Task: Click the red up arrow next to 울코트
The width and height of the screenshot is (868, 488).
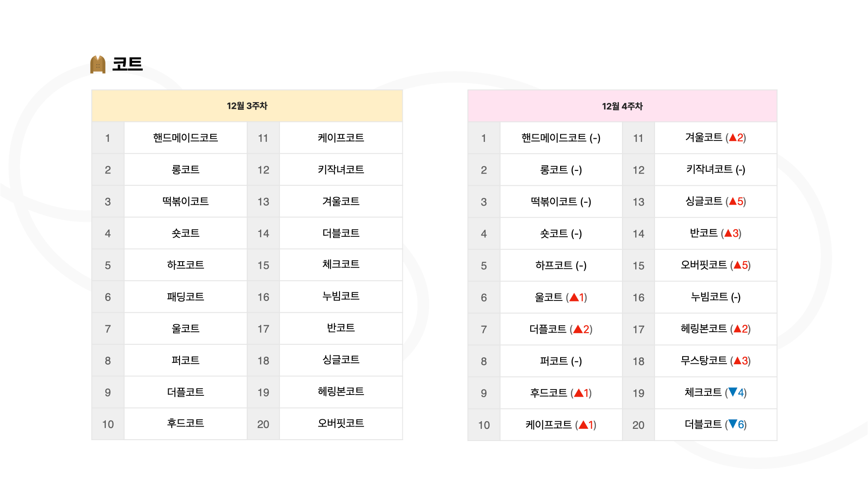Action: point(574,297)
